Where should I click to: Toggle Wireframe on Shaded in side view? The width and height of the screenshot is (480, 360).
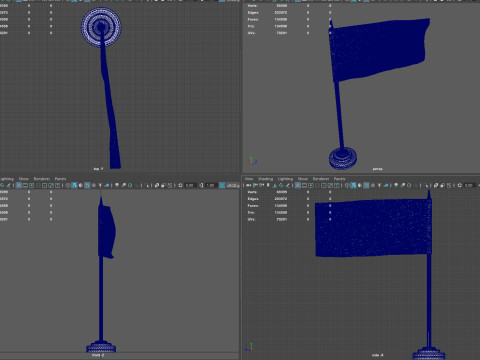click(x=366, y=185)
